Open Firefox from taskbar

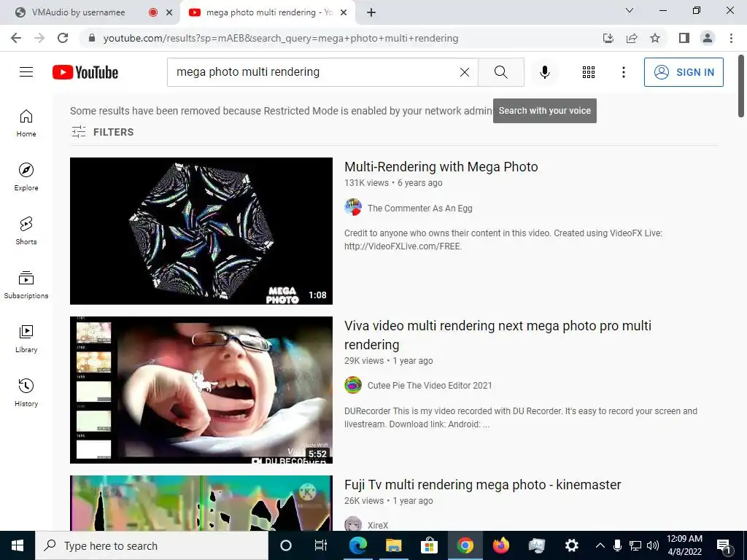(x=500, y=545)
